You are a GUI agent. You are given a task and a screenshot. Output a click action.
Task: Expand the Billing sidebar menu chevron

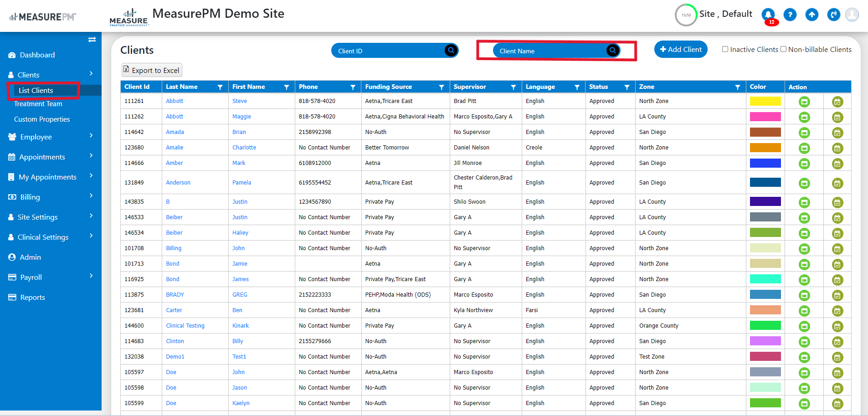pyautogui.click(x=91, y=195)
